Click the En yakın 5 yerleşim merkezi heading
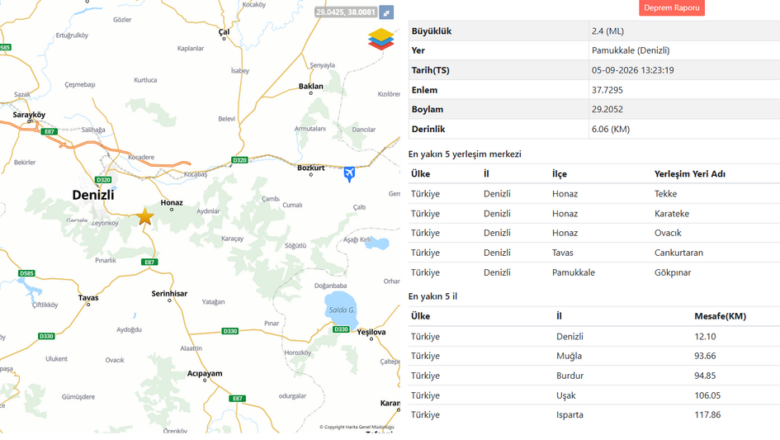 (465, 154)
